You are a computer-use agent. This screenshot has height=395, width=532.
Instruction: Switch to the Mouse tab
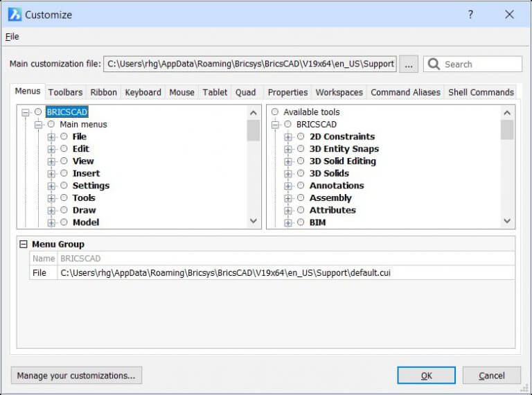pyautogui.click(x=182, y=92)
